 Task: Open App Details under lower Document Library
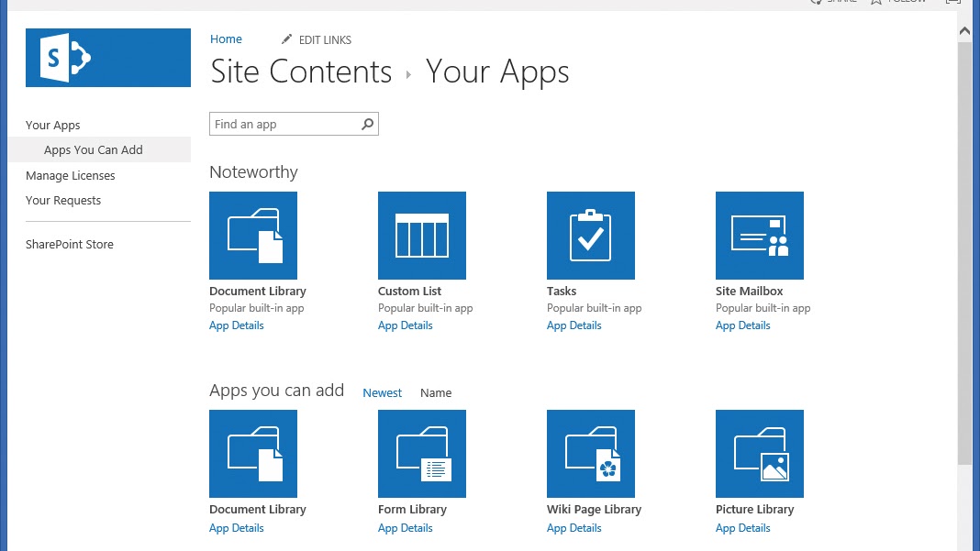236,528
